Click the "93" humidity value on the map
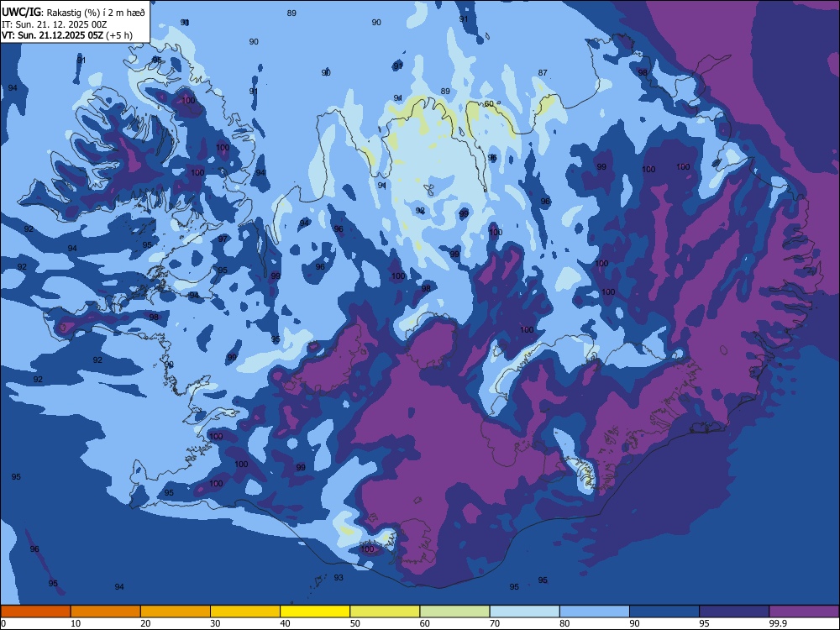The image size is (840, 630). coord(339,578)
